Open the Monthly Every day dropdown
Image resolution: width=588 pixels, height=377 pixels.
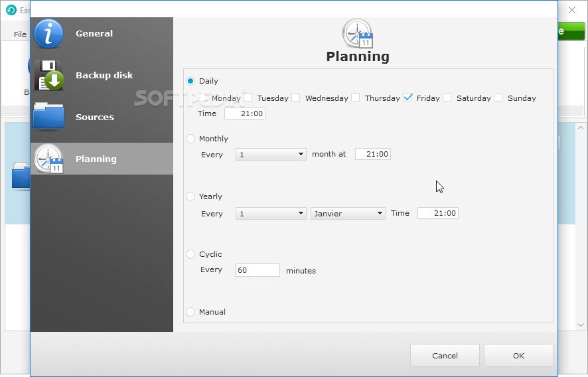[271, 155]
